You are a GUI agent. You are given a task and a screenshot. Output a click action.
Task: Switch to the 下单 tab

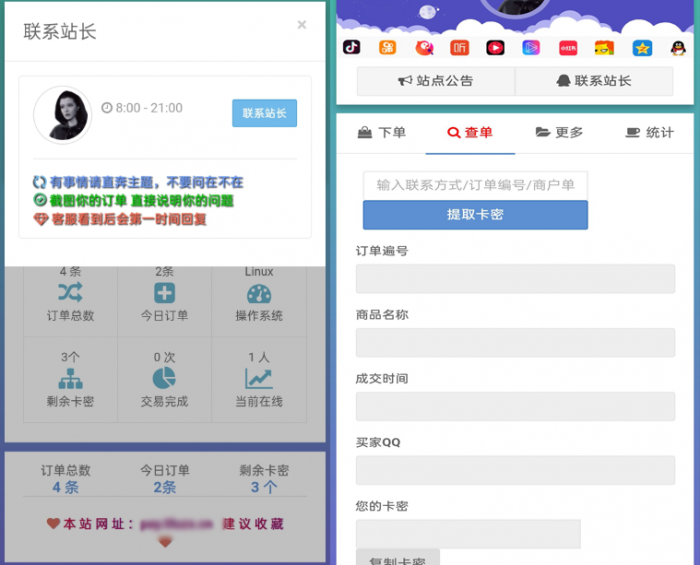[381, 132]
